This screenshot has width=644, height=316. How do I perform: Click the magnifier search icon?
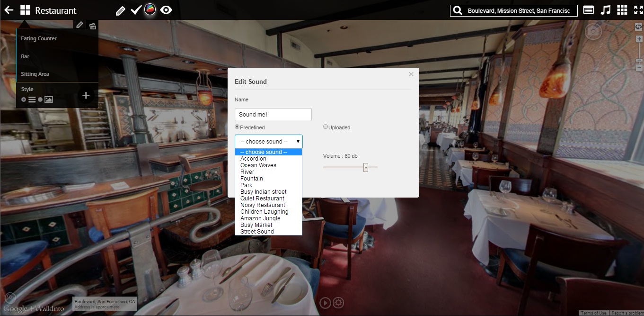click(457, 10)
